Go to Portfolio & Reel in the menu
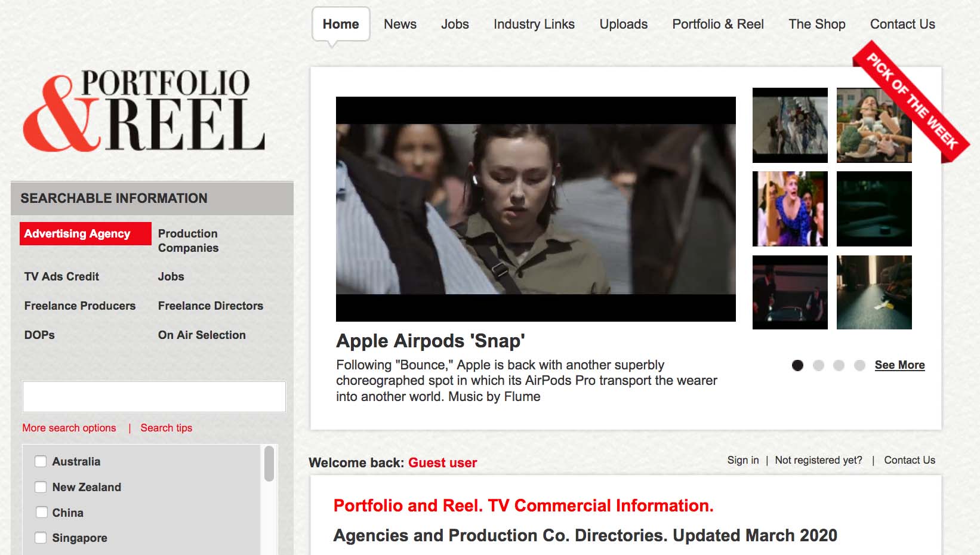 click(718, 24)
